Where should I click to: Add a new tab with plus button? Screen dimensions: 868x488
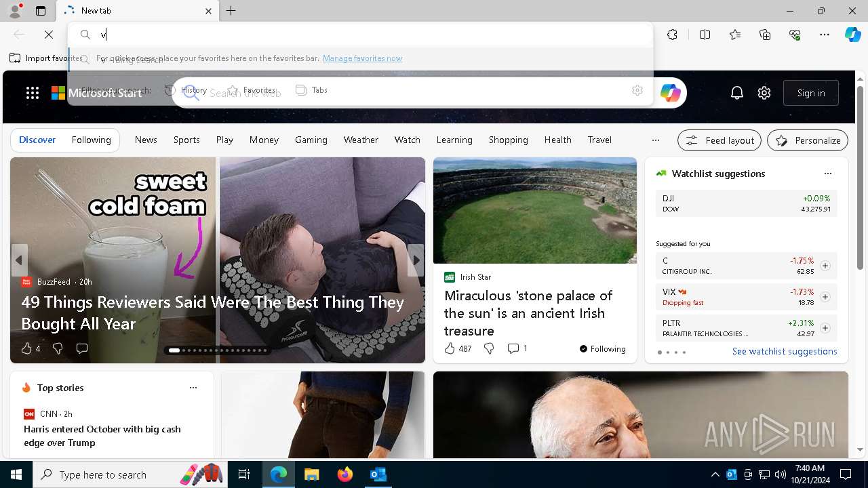231,11
